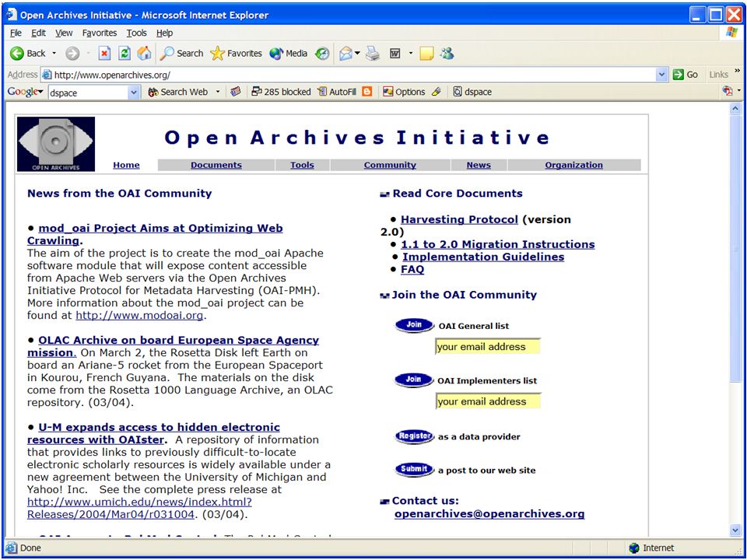Viewport: 747px width, 560px height.
Task: Open the Tools menu
Action: point(137,33)
